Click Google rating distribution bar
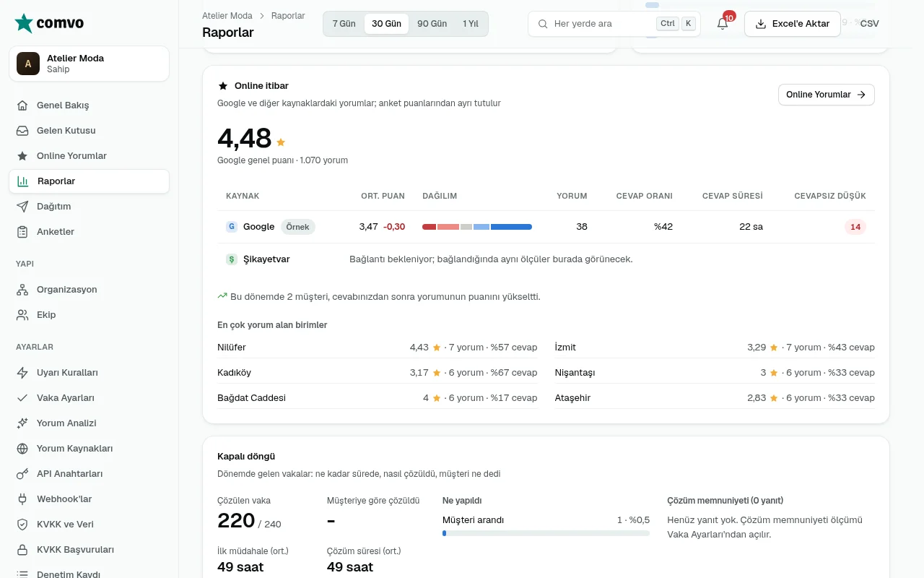Screen dimensions: 924x578 coord(477,227)
